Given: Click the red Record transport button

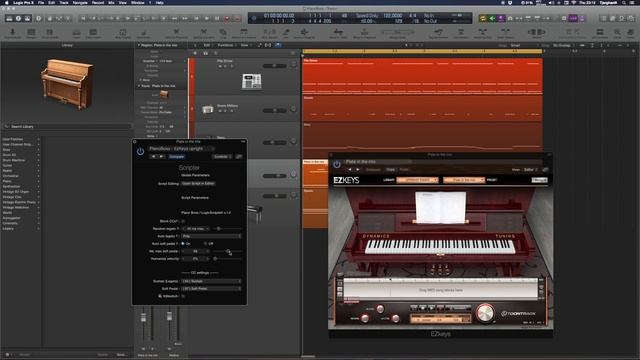Looking at the screenshot, I should pos(227,18).
